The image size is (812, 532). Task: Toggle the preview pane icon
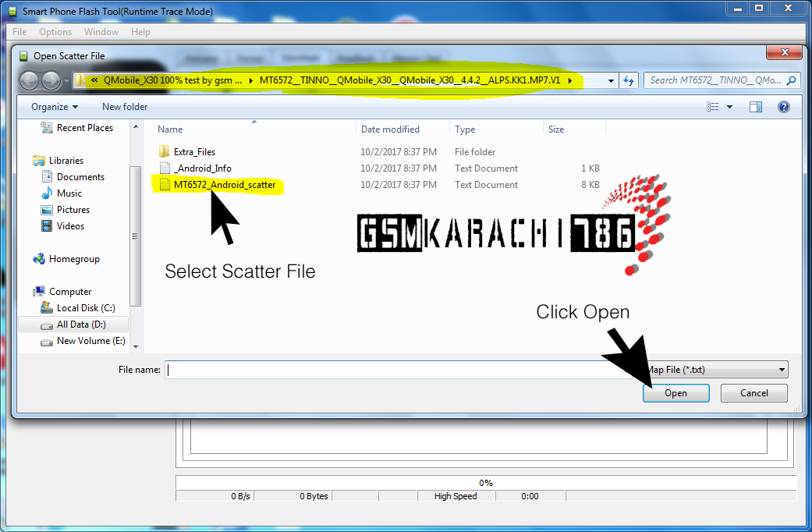[756, 107]
